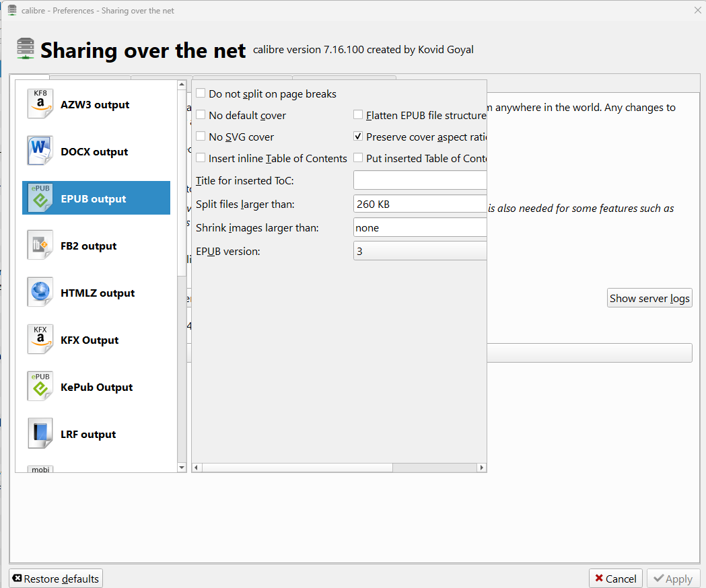Click the Split files larger than field
706x588 pixels.
coord(420,204)
